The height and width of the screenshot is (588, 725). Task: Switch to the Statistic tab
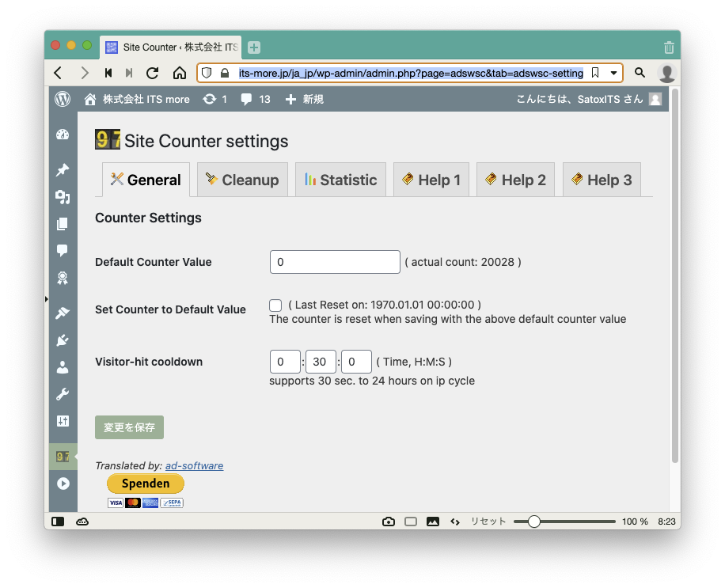(340, 180)
